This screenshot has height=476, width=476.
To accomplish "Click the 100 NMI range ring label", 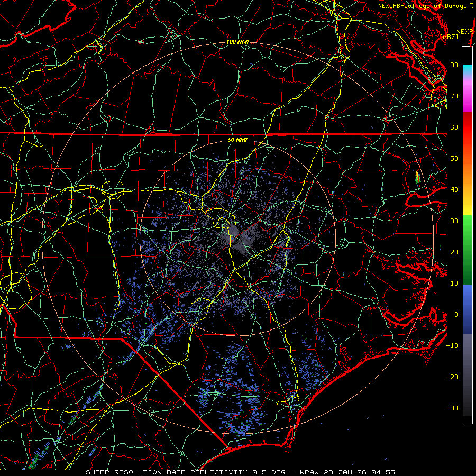I will click(237, 42).
